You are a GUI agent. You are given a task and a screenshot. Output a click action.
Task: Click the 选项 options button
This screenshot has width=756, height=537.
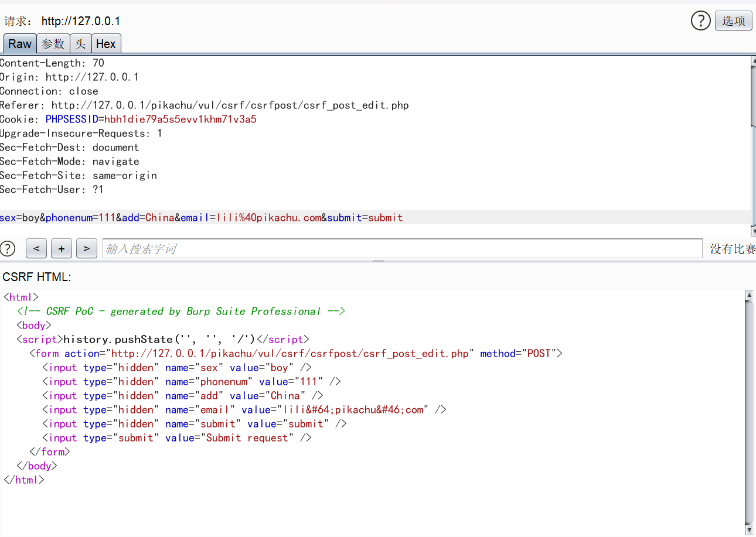coord(734,21)
